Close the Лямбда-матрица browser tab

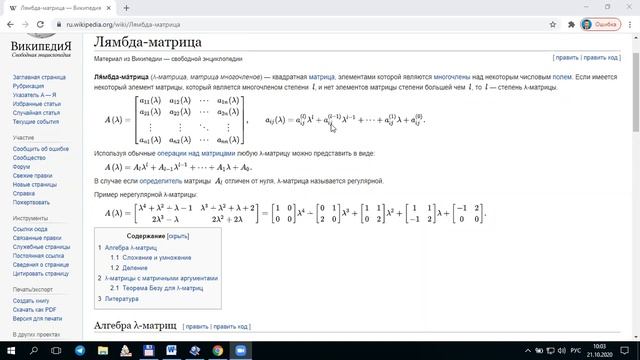tap(109, 8)
